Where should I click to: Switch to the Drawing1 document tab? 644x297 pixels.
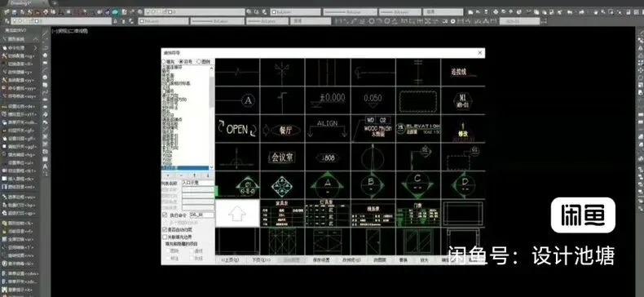pos(20,2)
